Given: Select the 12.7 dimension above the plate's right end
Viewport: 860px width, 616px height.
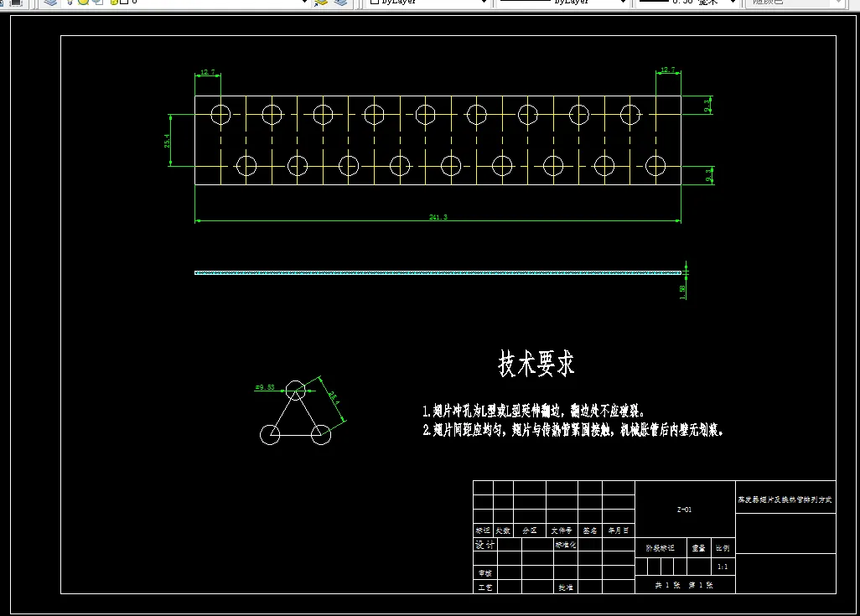Looking at the screenshot, I should [667, 70].
